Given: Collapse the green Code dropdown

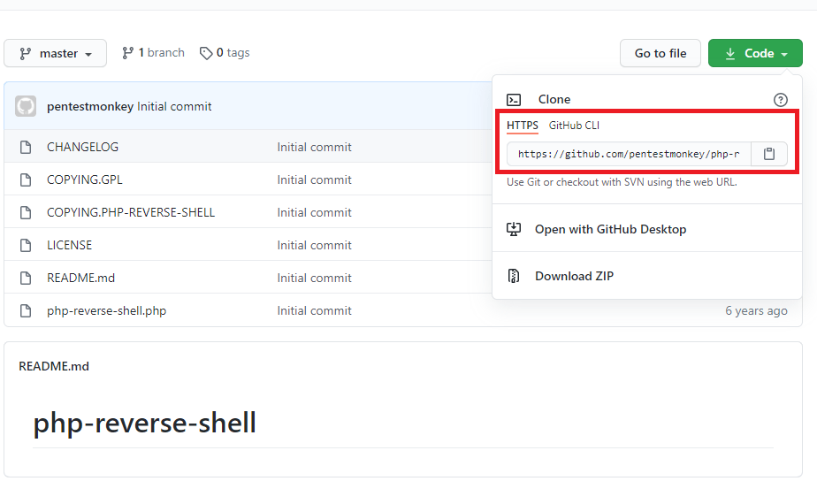Looking at the screenshot, I should [x=755, y=53].
